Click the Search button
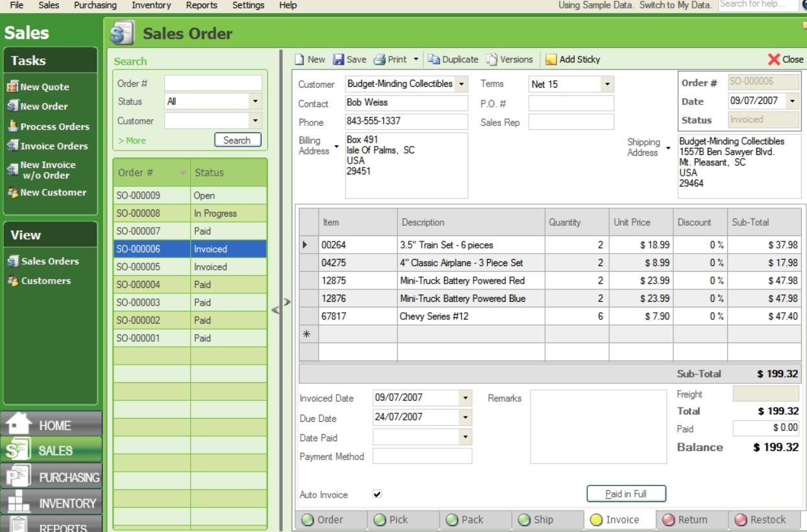 237,140
